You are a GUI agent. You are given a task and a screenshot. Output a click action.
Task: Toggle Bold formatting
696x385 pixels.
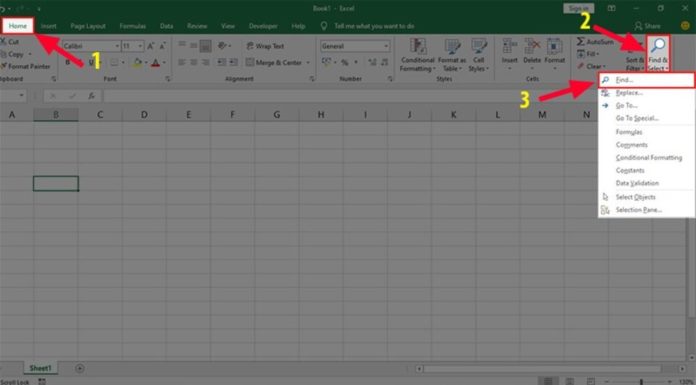[x=68, y=63]
